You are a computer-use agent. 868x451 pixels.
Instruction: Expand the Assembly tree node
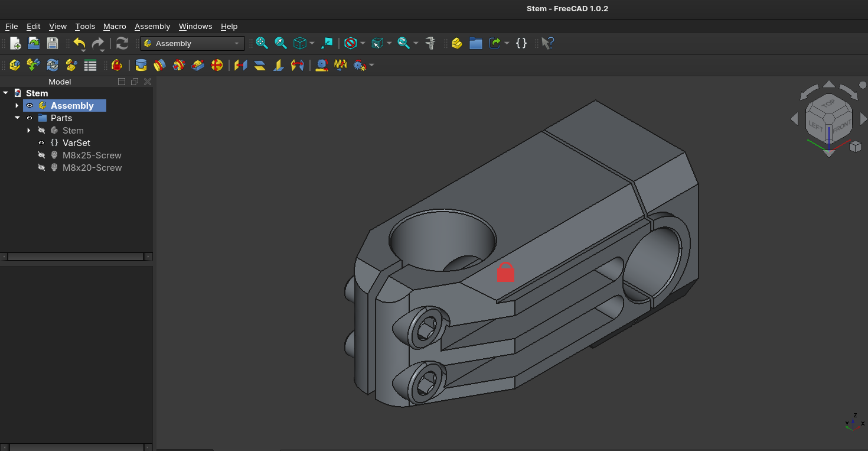pyautogui.click(x=17, y=106)
